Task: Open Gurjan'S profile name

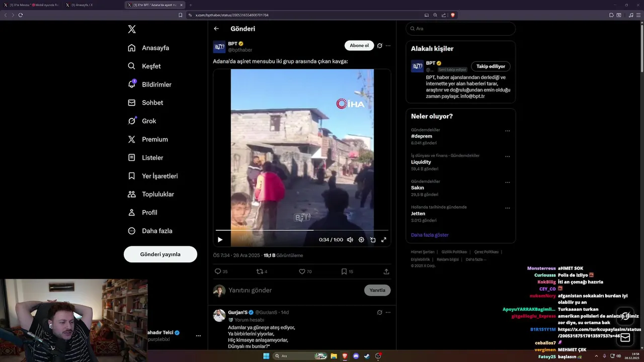Action: (238, 312)
